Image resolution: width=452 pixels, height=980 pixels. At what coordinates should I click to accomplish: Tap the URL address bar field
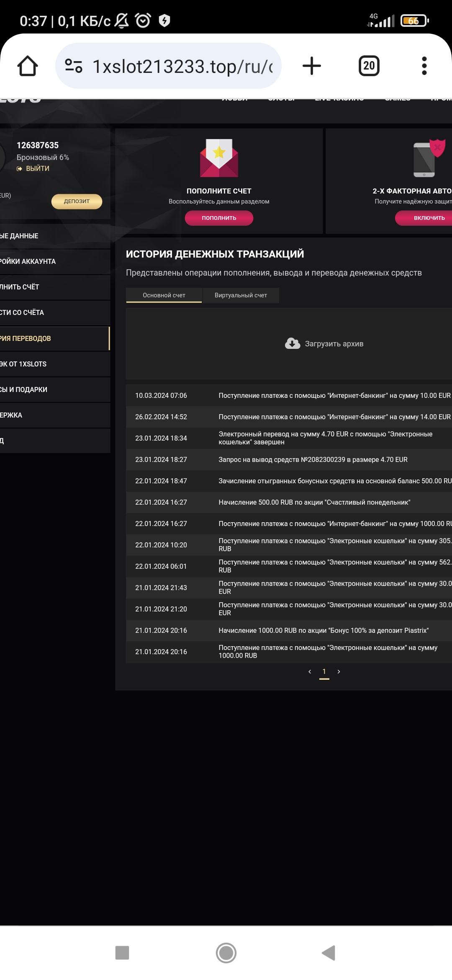click(182, 66)
